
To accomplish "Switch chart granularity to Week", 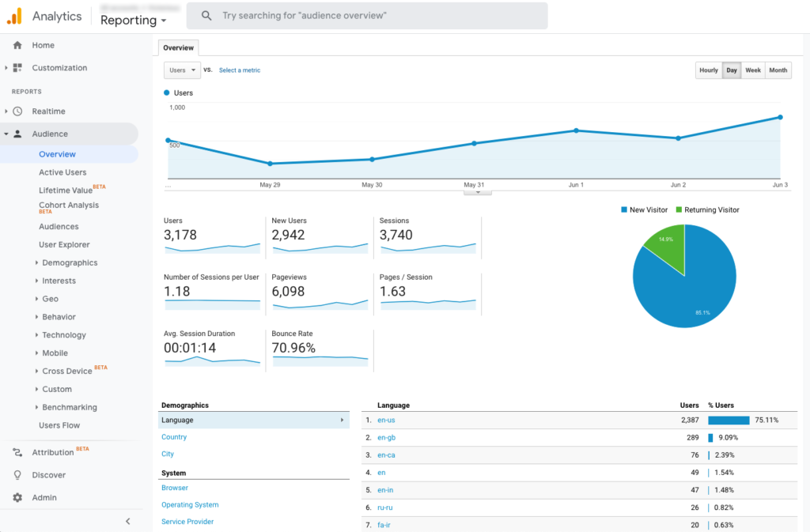I will pyautogui.click(x=753, y=70).
